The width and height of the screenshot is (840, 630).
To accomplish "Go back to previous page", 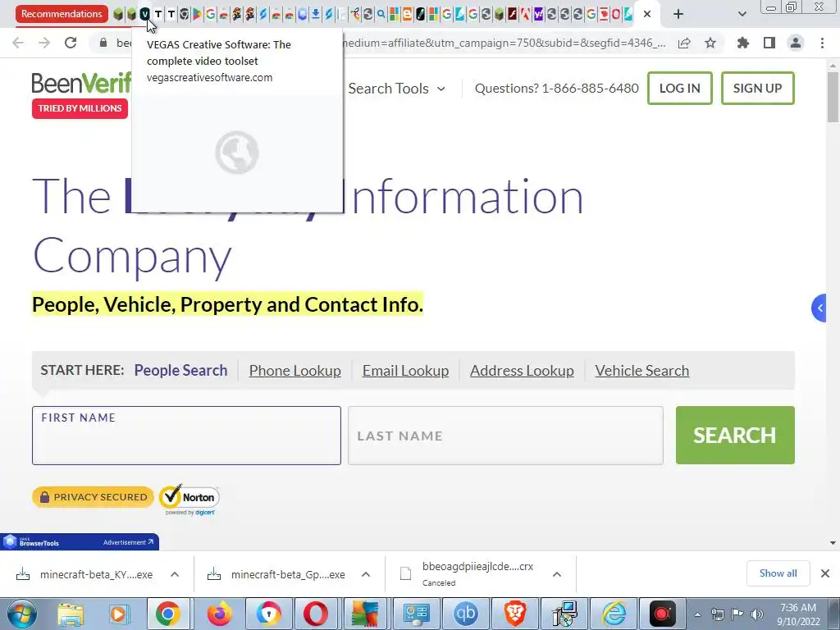I will click(x=18, y=43).
